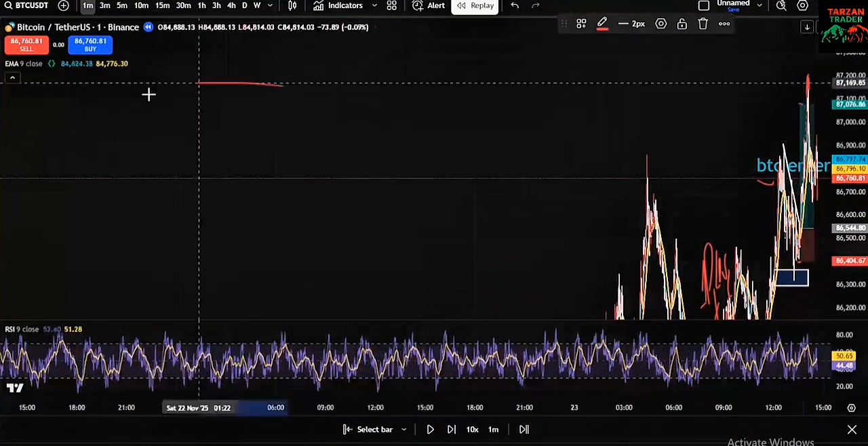Image resolution: width=868 pixels, height=446 pixels.
Task: Open the EMA 9 close indicator legend
Action: tap(24, 64)
